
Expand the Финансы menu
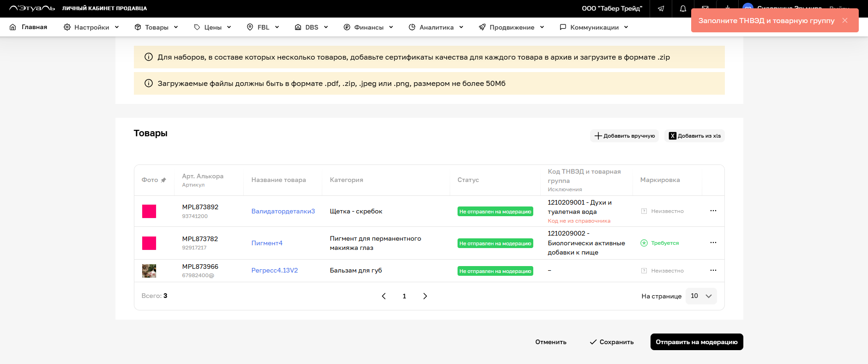tap(368, 27)
